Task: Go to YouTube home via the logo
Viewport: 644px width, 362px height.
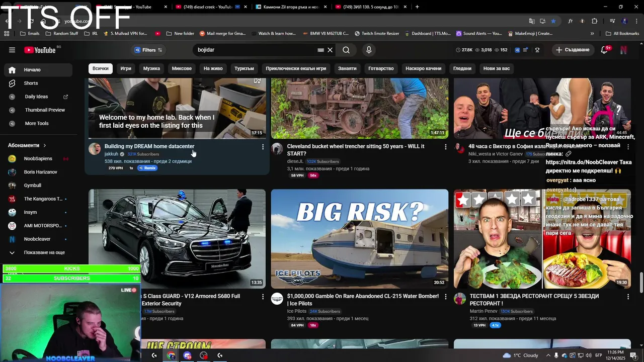Action: point(40,50)
